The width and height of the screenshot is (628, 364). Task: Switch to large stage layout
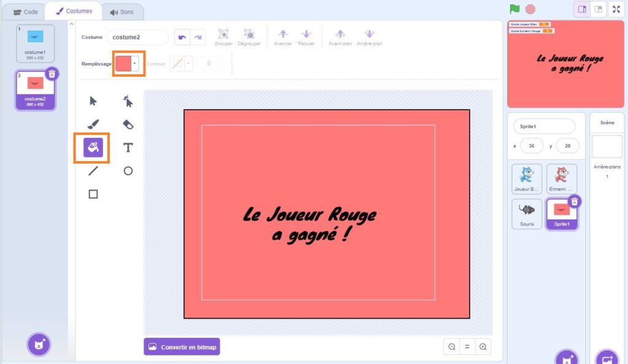[x=598, y=9]
